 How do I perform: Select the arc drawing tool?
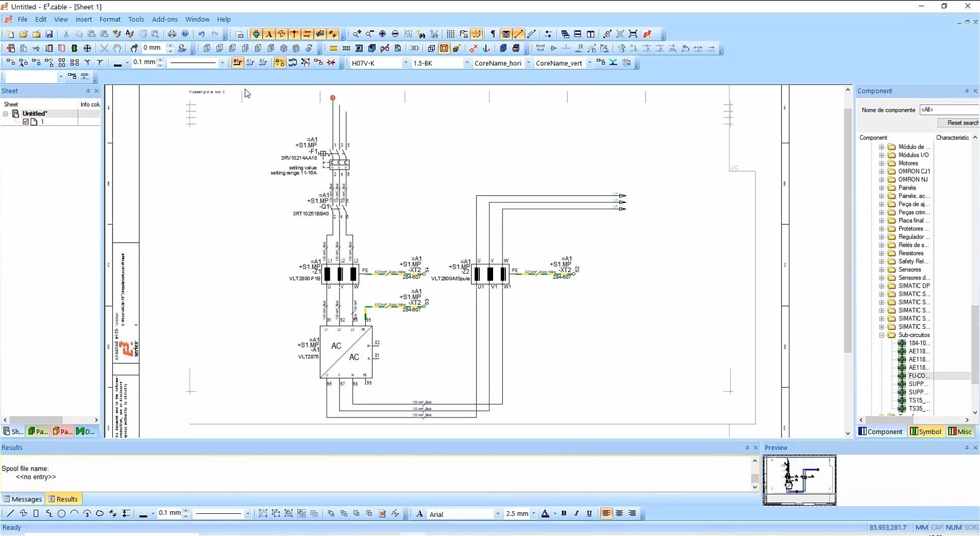(x=74, y=513)
